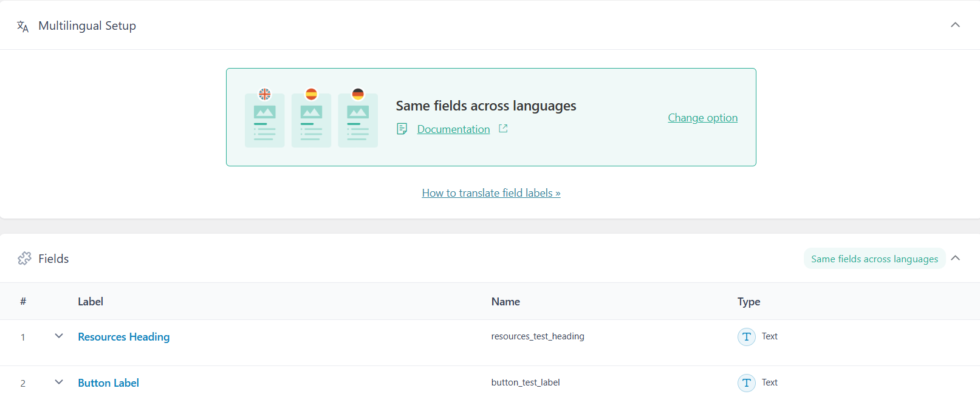
Task: Click the Multilingual Setup translate icon
Action: (23, 26)
